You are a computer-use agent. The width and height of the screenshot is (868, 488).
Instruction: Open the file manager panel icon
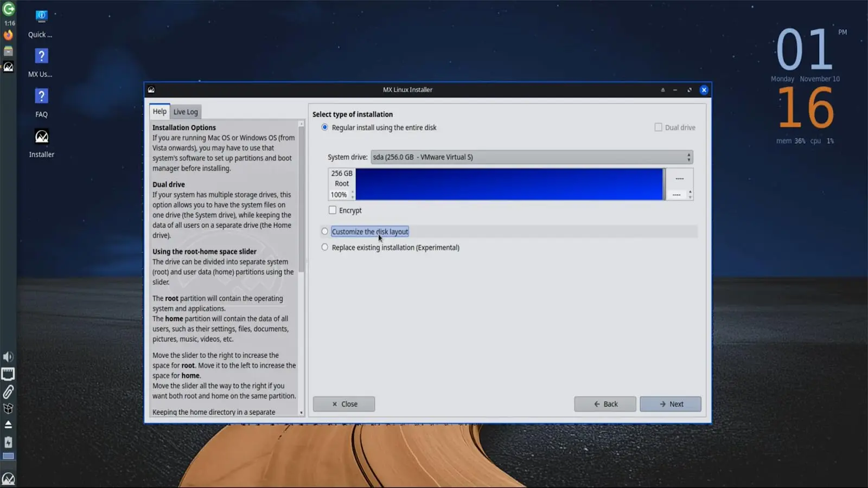point(8,52)
